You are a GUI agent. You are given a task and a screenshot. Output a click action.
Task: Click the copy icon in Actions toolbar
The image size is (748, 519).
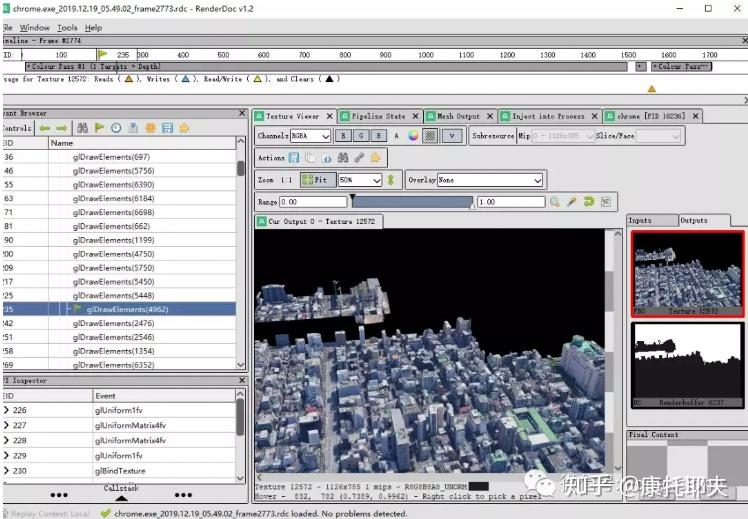(x=310, y=157)
